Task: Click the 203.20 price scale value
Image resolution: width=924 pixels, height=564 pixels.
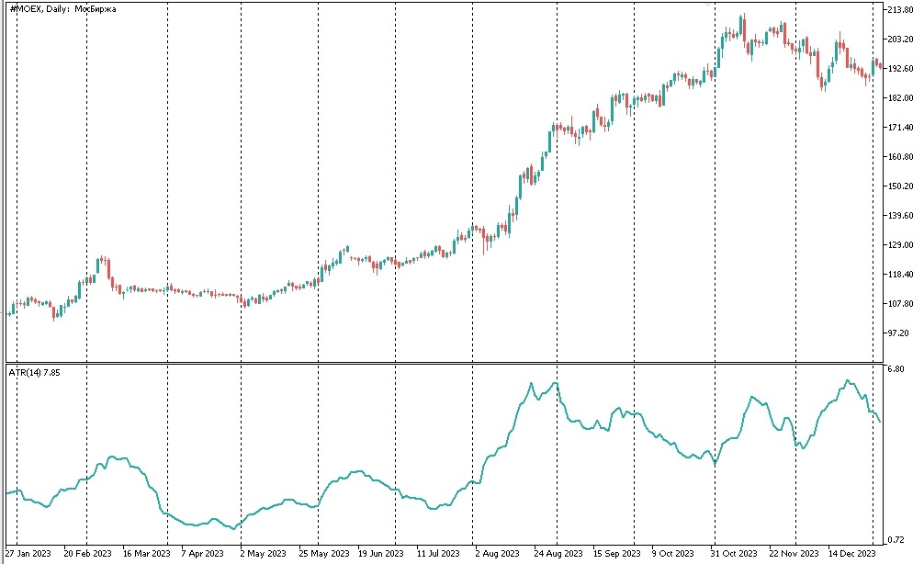Action: point(900,39)
